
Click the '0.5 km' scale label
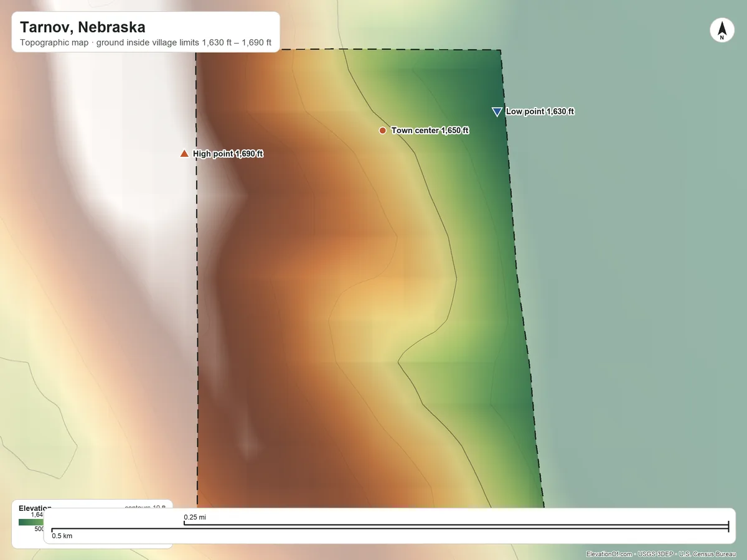62,536
